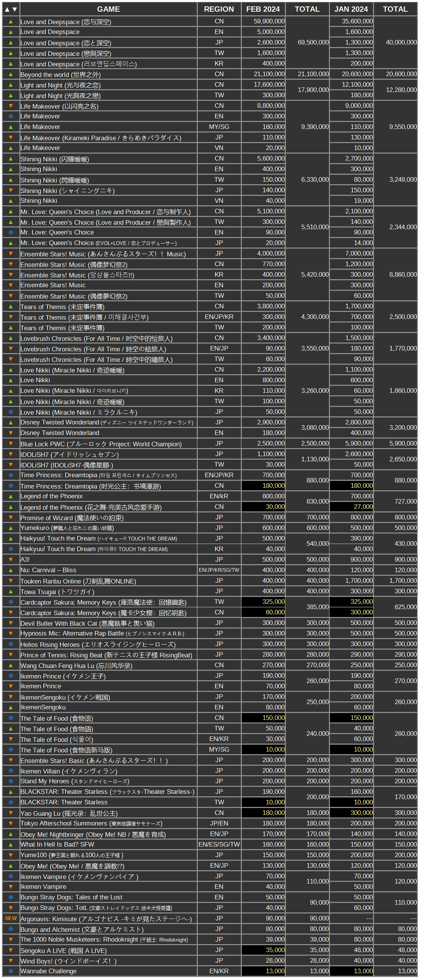
Task: Click the blue dot beside Ikemen Villain
Action: [x=11, y=770]
